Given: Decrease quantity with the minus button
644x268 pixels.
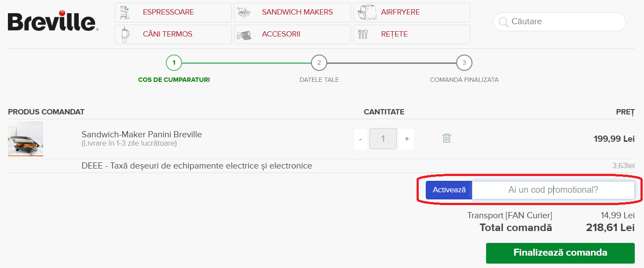Looking at the screenshot, I should 360,139.
